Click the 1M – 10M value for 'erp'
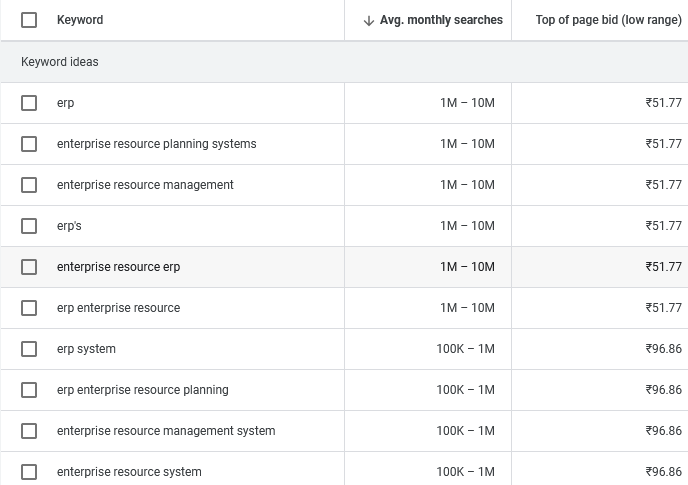 (x=467, y=103)
